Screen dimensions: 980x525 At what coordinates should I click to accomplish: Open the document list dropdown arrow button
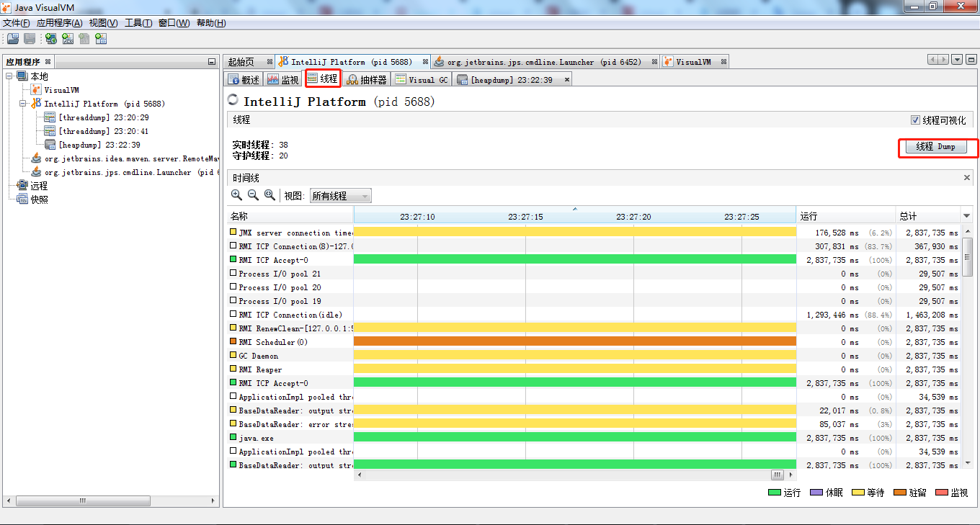click(x=957, y=60)
